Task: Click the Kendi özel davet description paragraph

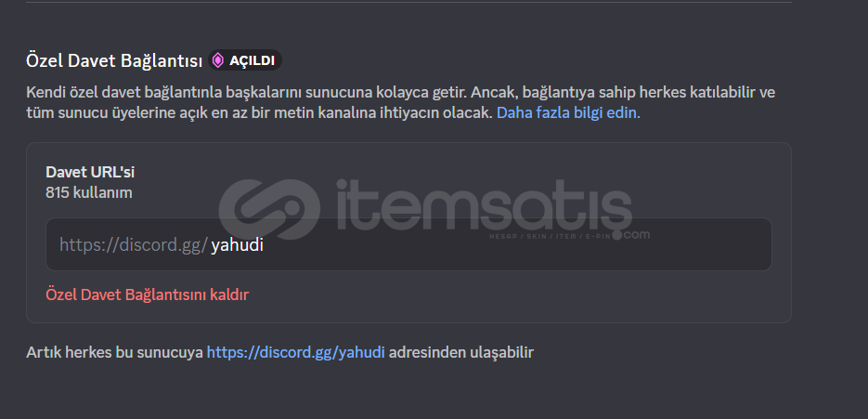Action: pos(401,102)
